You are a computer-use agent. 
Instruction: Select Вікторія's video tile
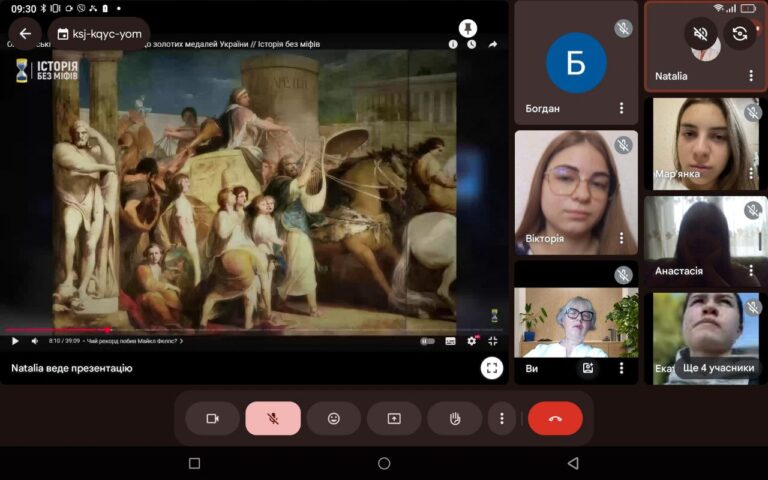pyautogui.click(x=576, y=192)
